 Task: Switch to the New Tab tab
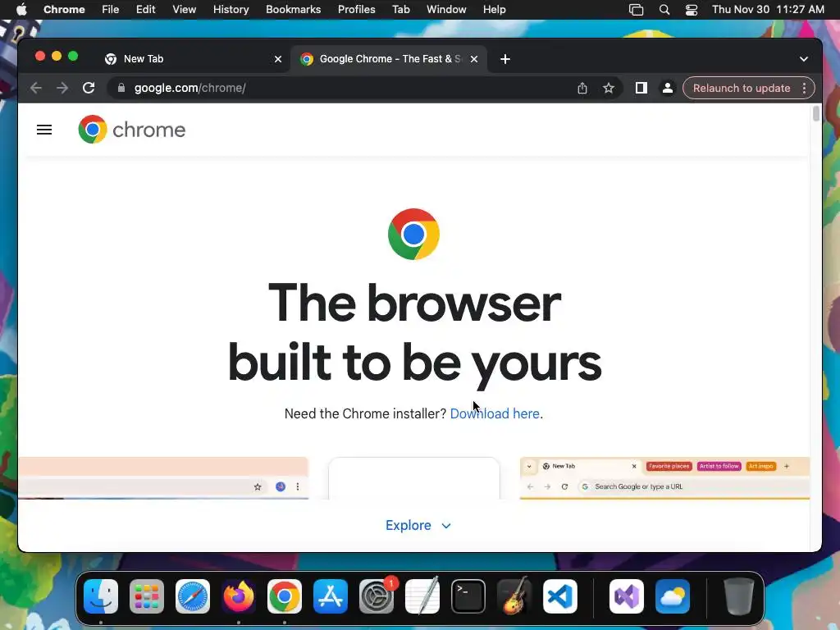193,59
